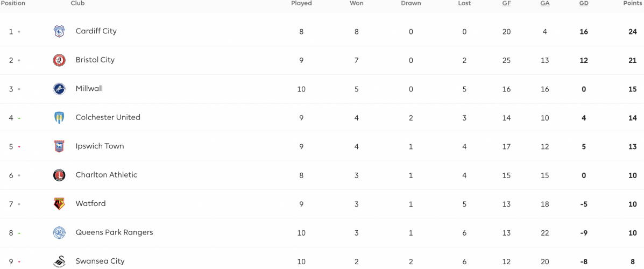Screen dimensions: 644x269
Task: Select the Millwall club crest icon
Action: click(x=59, y=89)
